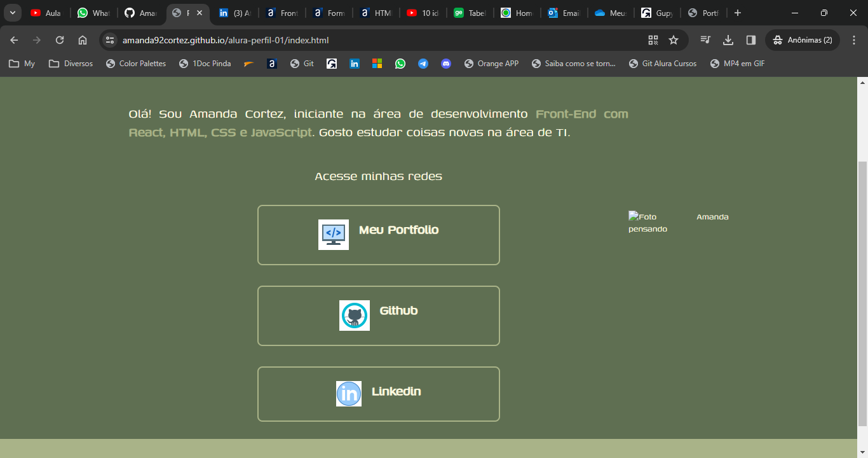Viewport: 868px width, 458px height.
Task: Toggle the browser side panel
Action: point(751,40)
